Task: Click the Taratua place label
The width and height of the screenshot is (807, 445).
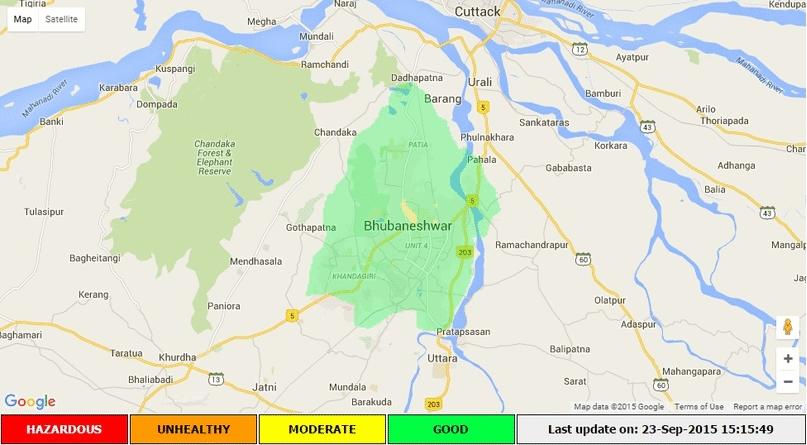Action: tap(125, 353)
